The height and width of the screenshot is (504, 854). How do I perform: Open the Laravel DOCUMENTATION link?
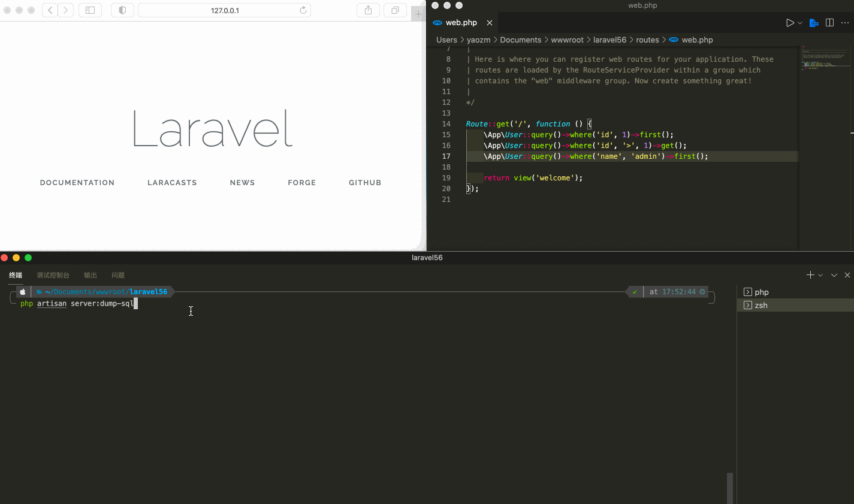[x=77, y=183]
